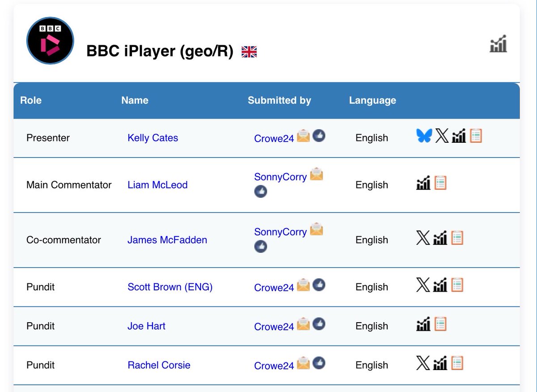Click the envelope icon in Liam McLeod row

[316, 174]
